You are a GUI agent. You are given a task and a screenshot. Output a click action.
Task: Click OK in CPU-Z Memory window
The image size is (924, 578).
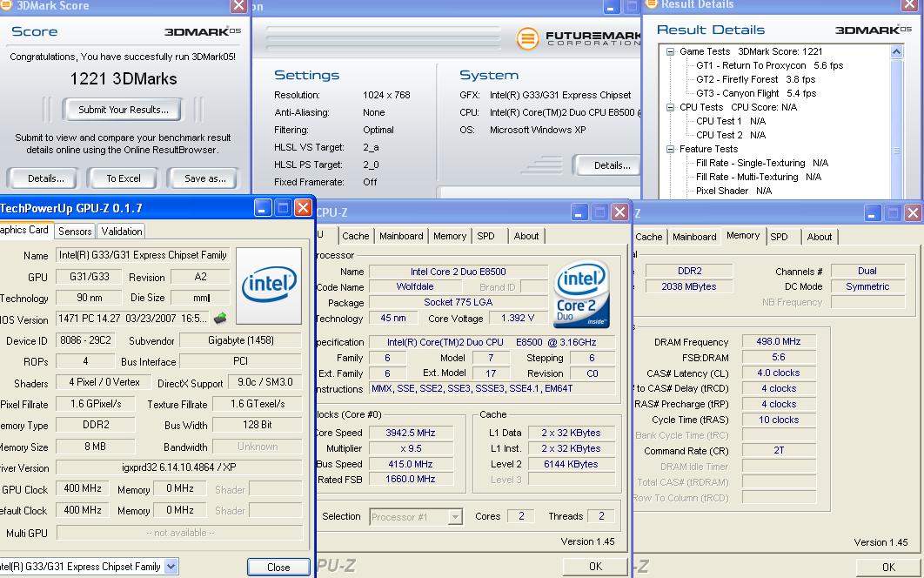[888, 568]
